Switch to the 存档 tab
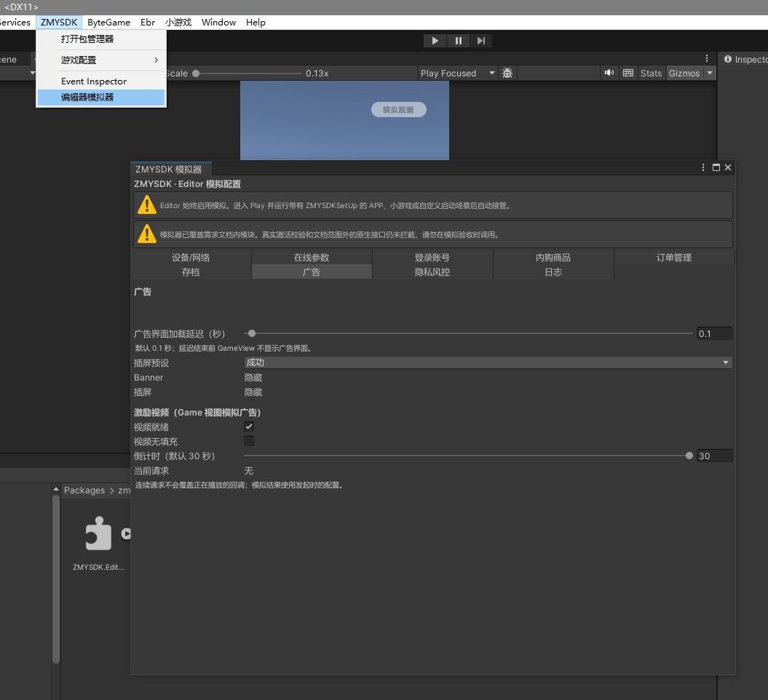Viewport: 768px width, 700px height. (191, 272)
